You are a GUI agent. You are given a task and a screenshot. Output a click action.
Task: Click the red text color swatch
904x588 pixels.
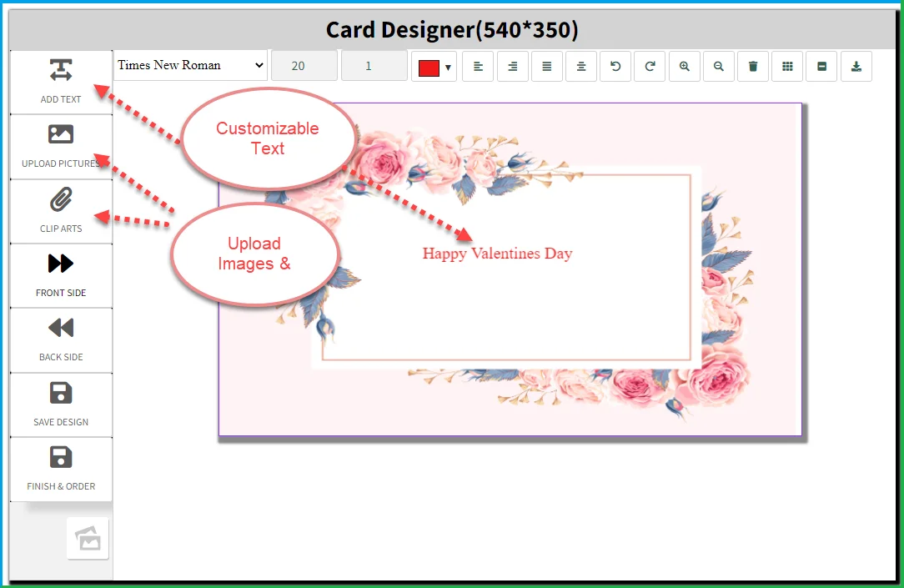click(x=429, y=68)
